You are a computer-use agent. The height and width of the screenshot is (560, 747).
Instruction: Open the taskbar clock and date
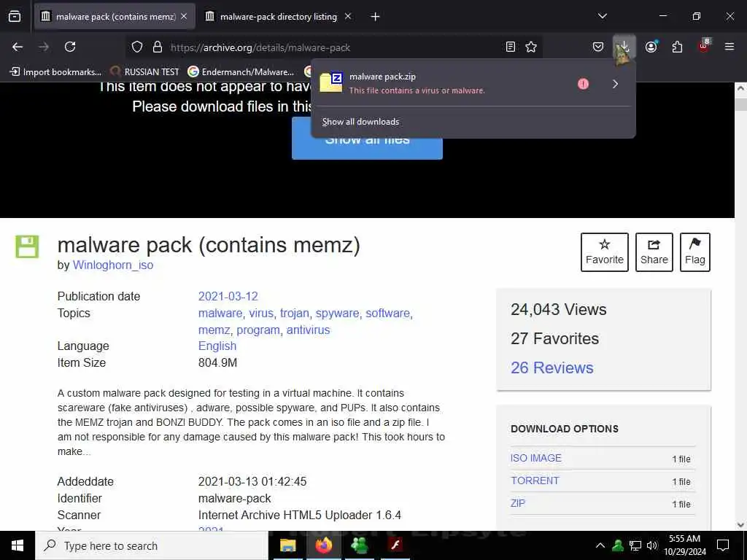click(x=684, y=545)
